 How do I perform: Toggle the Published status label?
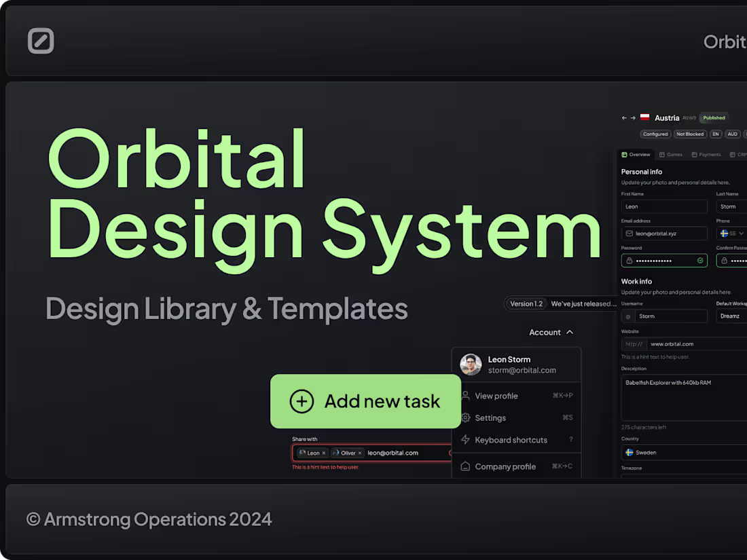[x=713, y=117]
